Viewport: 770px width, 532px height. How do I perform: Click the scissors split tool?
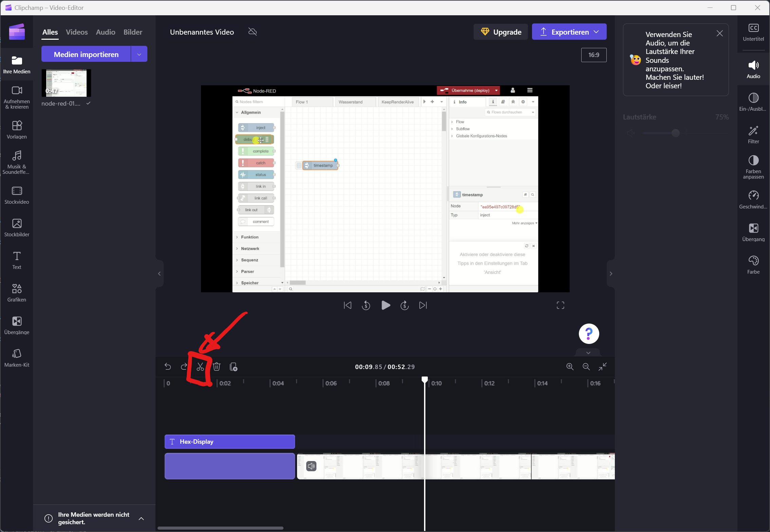(200, 367)
